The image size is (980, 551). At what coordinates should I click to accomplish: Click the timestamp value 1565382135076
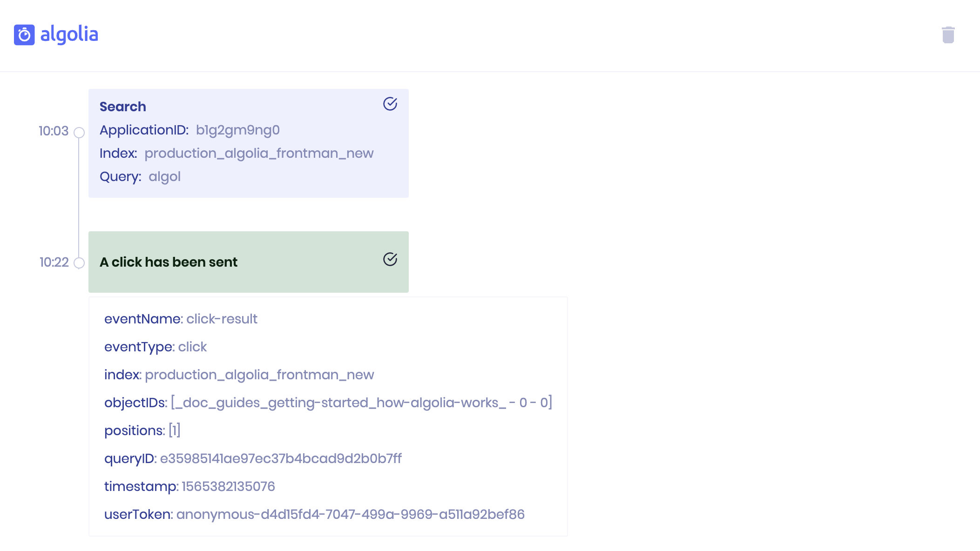coord(228,486)
